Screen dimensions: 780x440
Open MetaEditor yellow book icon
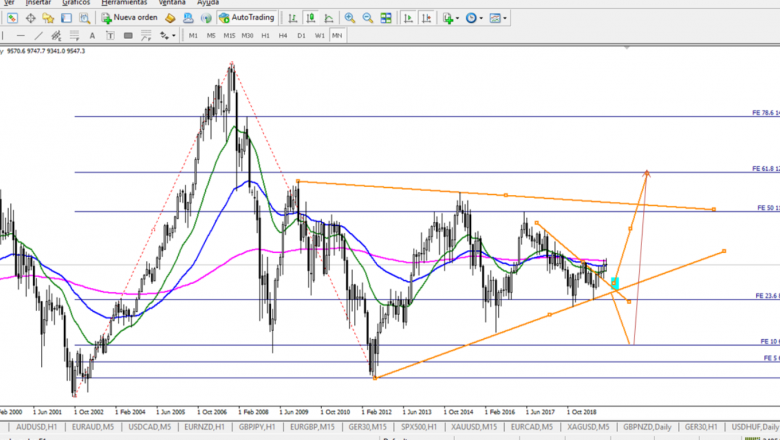pyautogui.click(x=170, y=18)
